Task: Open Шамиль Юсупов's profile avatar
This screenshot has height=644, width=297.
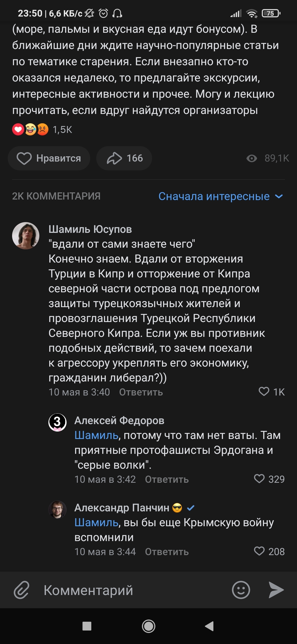Action: (26, 236)
